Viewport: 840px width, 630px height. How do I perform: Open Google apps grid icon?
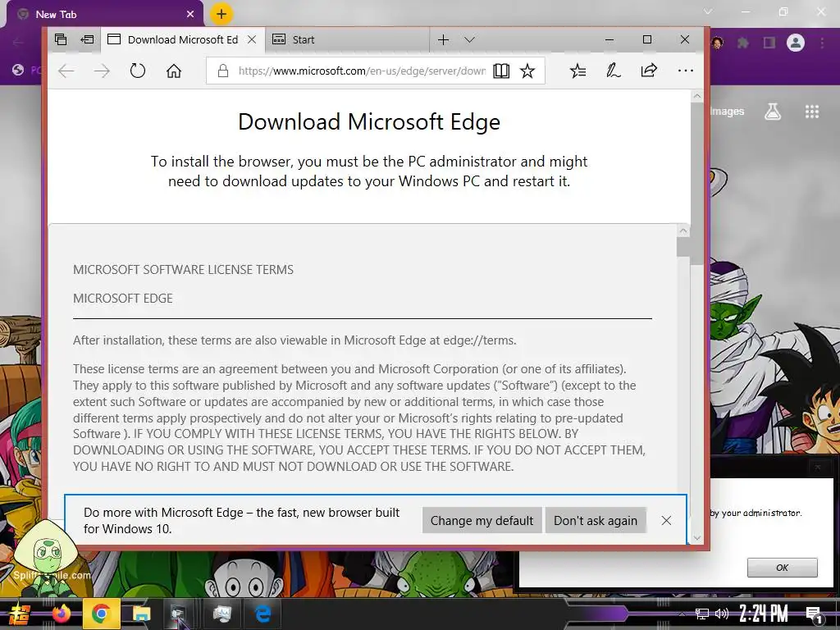pos(812,112)
